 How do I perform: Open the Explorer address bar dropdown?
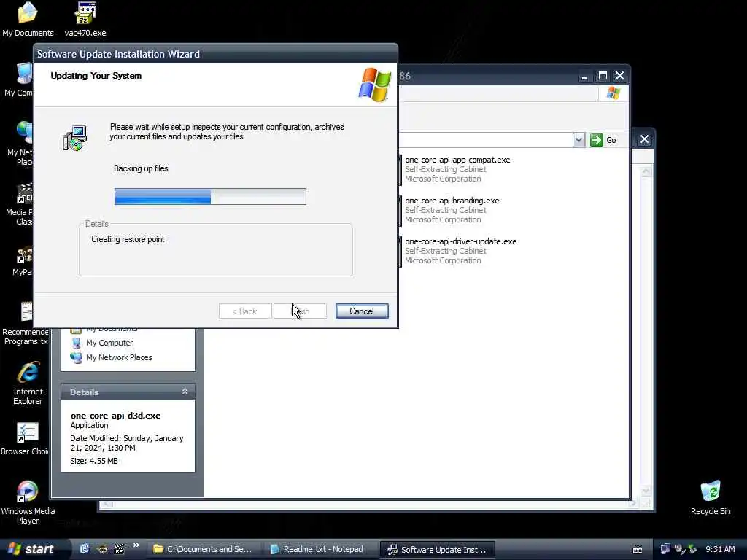pyautogui.click(x=578, y=140)
